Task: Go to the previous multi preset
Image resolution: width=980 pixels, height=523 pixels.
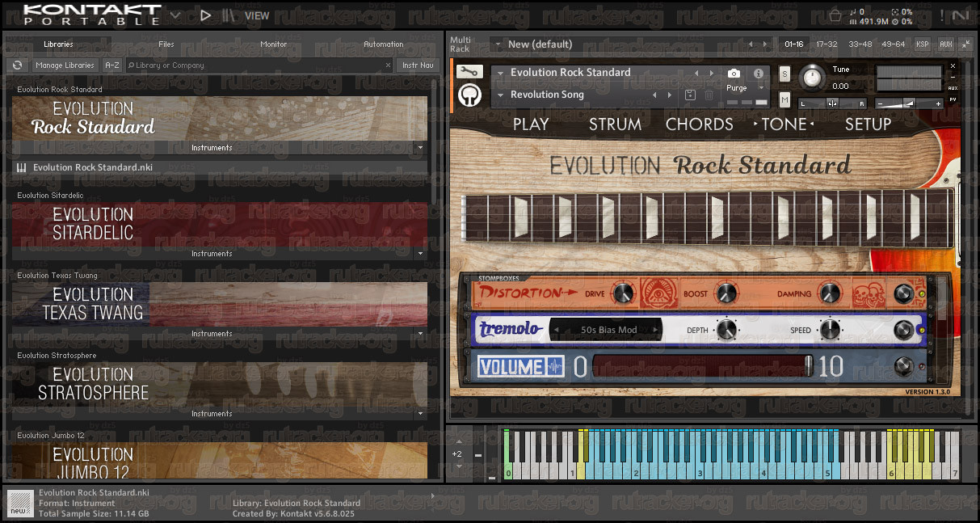Action: click(x=751, y=44)
